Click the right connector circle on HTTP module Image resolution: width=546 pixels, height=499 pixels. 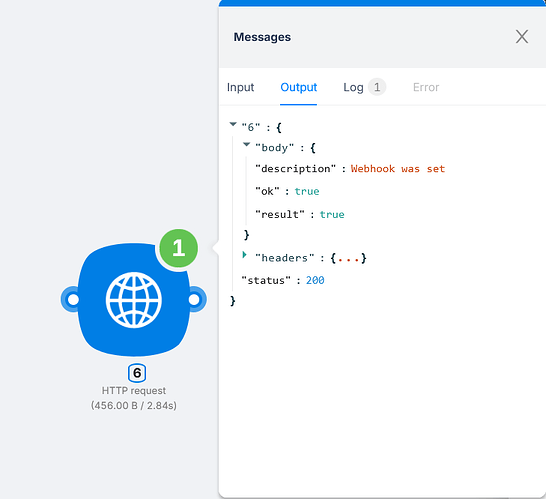pyautogui.click(x=194, y=299)
